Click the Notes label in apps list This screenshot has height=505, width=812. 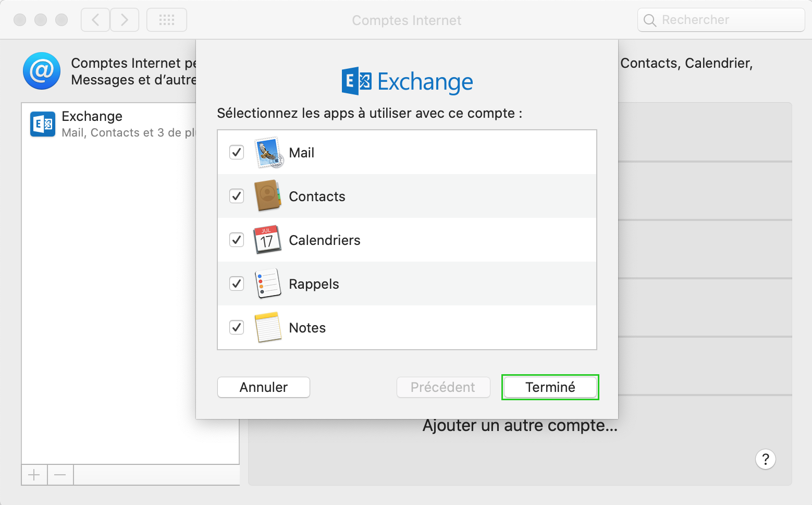point(307,328)
